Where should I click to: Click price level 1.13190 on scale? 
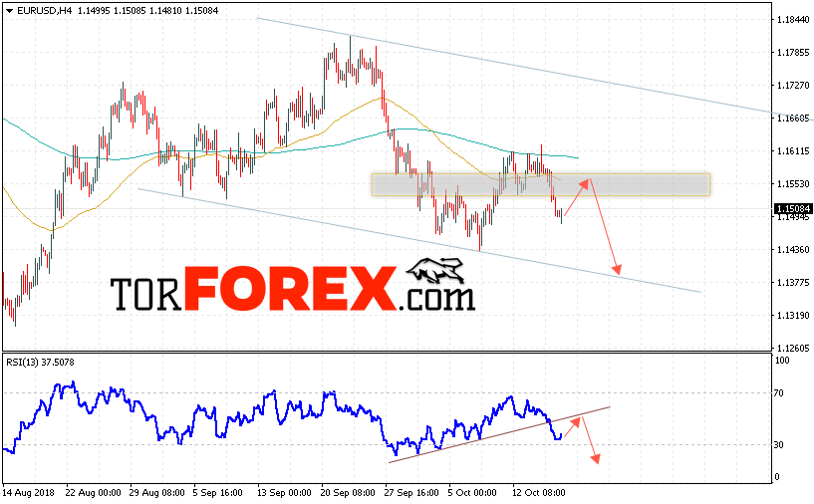point(793,315)
